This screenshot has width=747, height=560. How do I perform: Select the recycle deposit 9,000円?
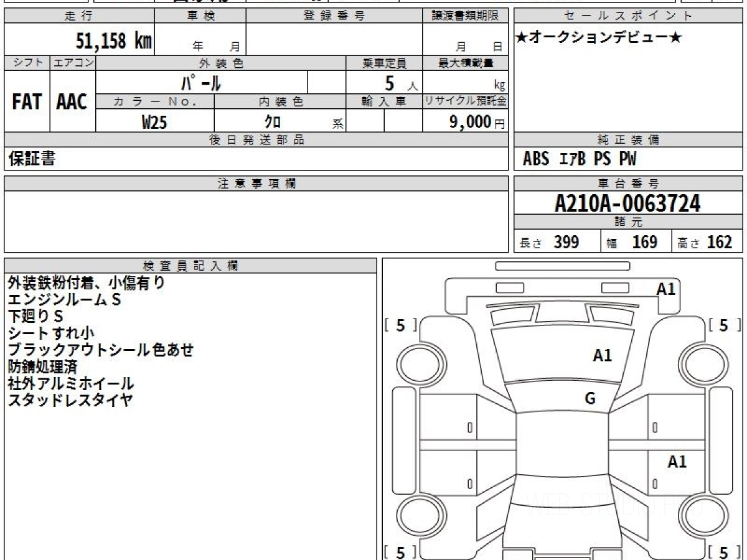click(x=477, y=122)
